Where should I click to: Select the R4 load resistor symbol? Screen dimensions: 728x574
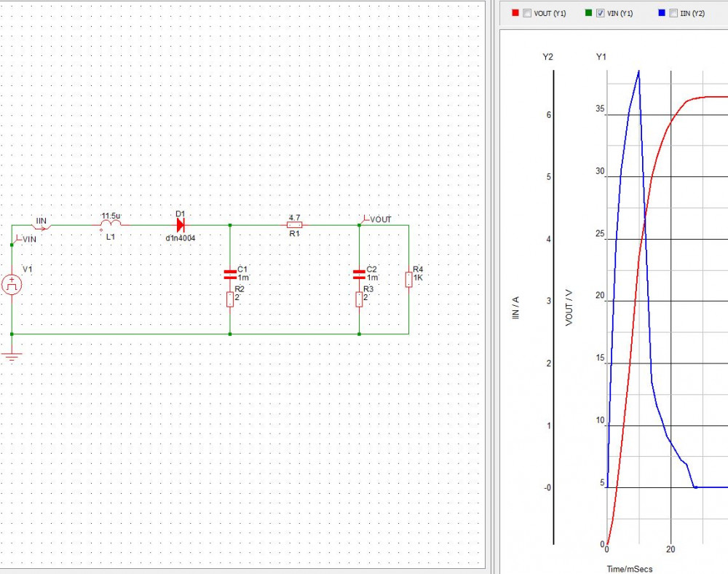(x=408, y=280)
